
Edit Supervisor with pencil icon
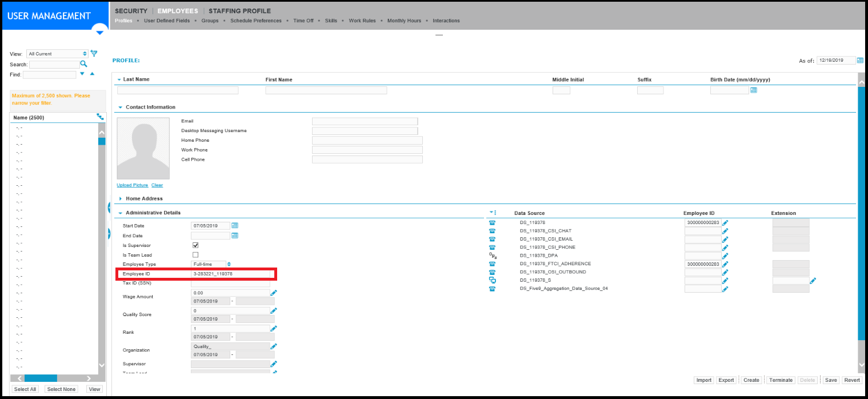coord(274,364)
